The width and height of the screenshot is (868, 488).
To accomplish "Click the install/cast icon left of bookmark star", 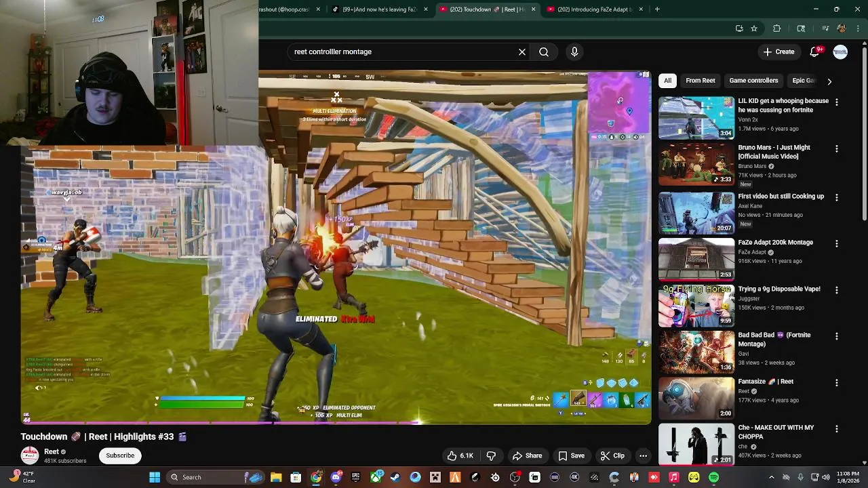I will [x=739, y=28].
